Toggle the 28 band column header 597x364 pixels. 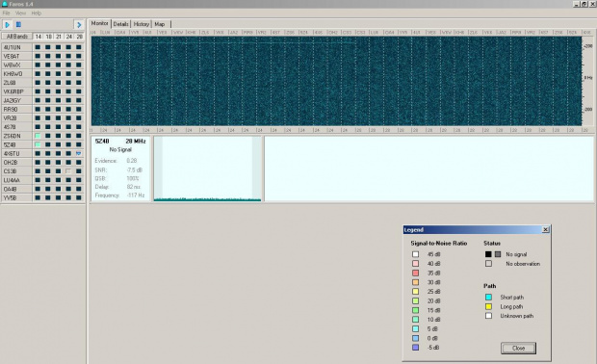click(x=79, y=37)
